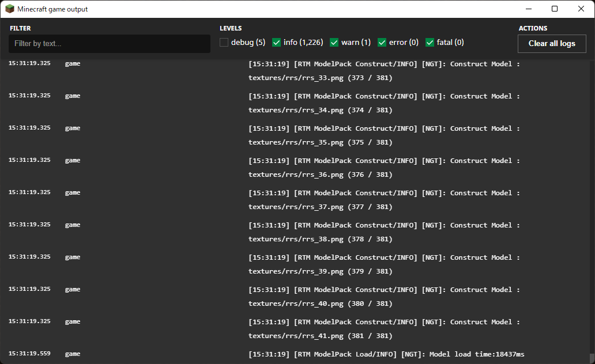Screen dimensions: 595x364
Task: Uncheck the fatal (0) level checkbox
Action: tap(430, 43)
